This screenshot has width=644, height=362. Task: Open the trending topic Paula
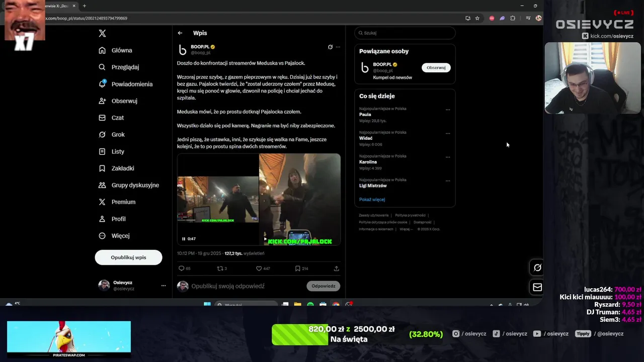pos(365,115)
